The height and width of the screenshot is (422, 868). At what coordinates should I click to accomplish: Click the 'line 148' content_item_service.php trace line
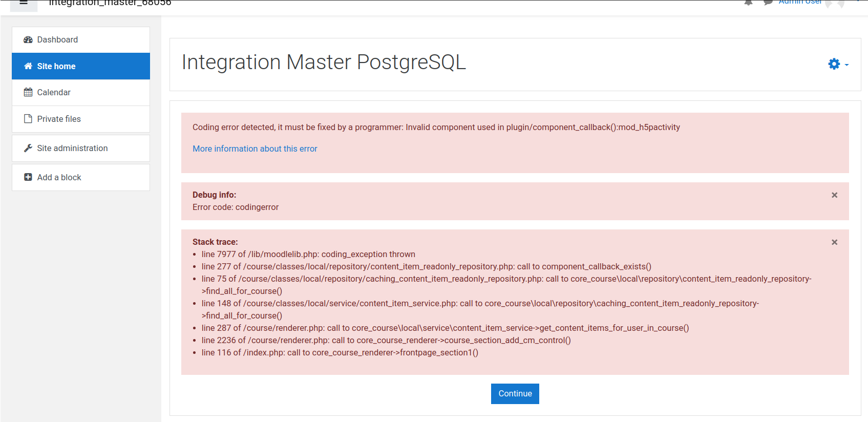480,309
